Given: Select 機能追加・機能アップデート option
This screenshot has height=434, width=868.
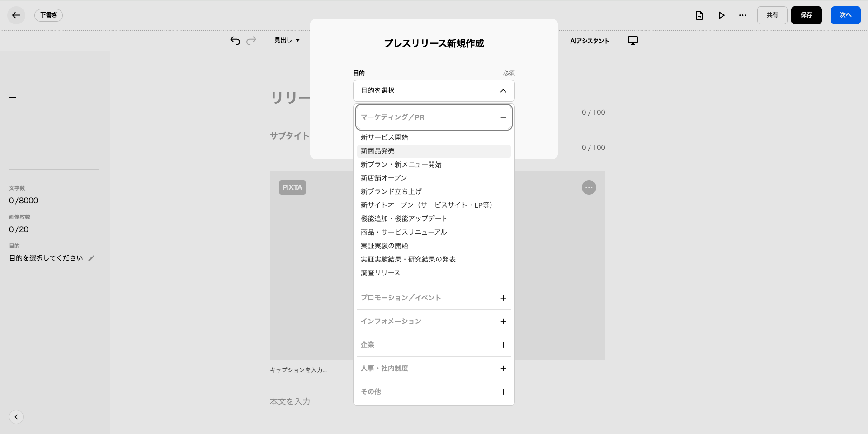Looking at the screenshot, I should click(x=434, y=219).
